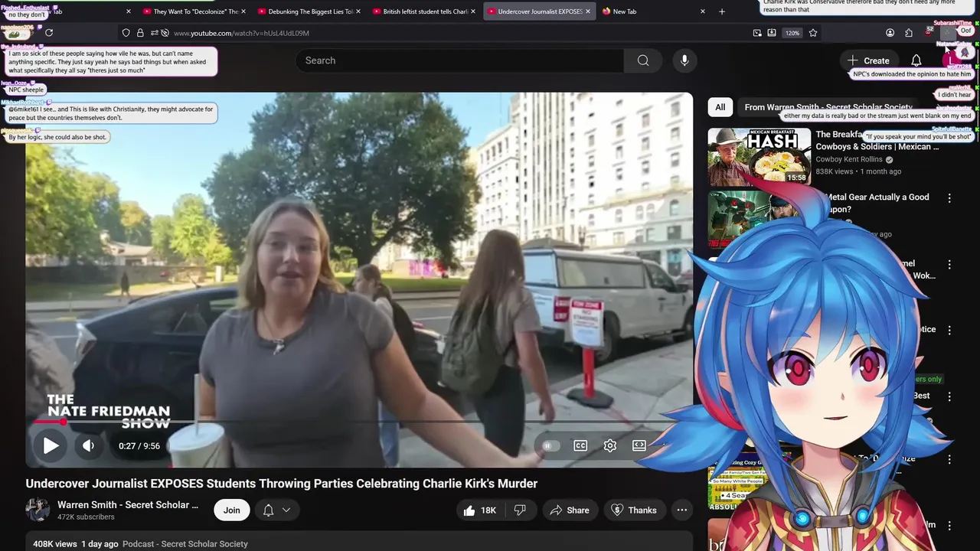Toggle closed captions with the CC button
Screen dimensions: 980x551
(x=580, y=445)
